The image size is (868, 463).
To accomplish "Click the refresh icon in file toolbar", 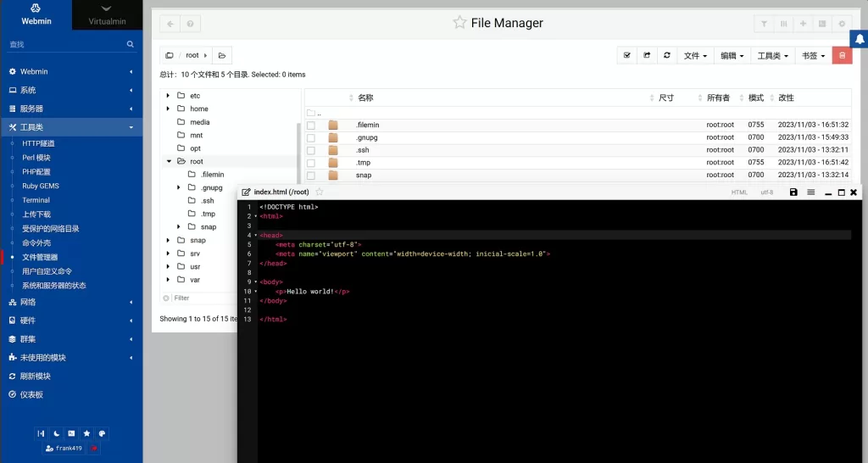I will tap(667, 55).
